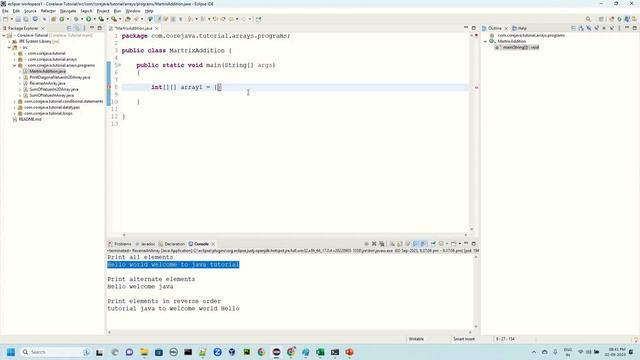
Task: Expand the JRE System Library node
Action: click(x=9, y=42)
